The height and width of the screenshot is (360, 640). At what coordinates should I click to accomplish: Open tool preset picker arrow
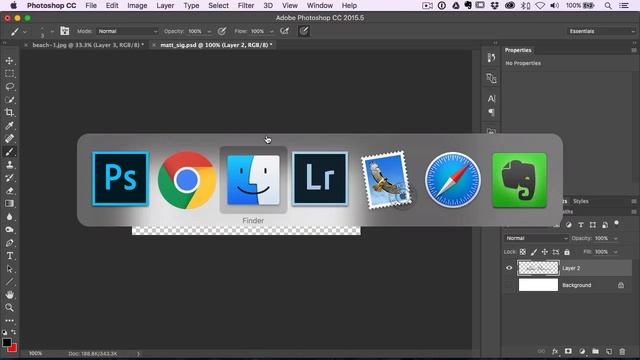tap(25, 31)
